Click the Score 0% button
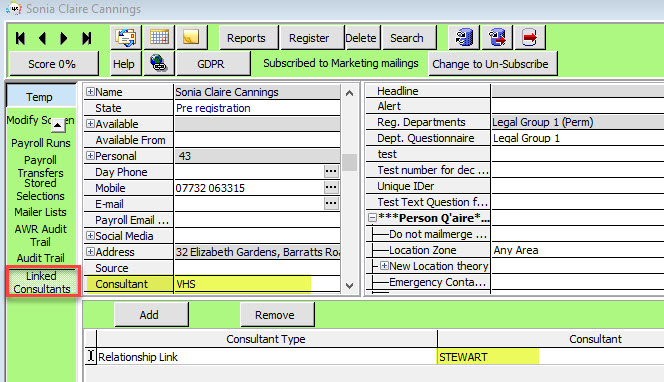 (x=53, y=64)
